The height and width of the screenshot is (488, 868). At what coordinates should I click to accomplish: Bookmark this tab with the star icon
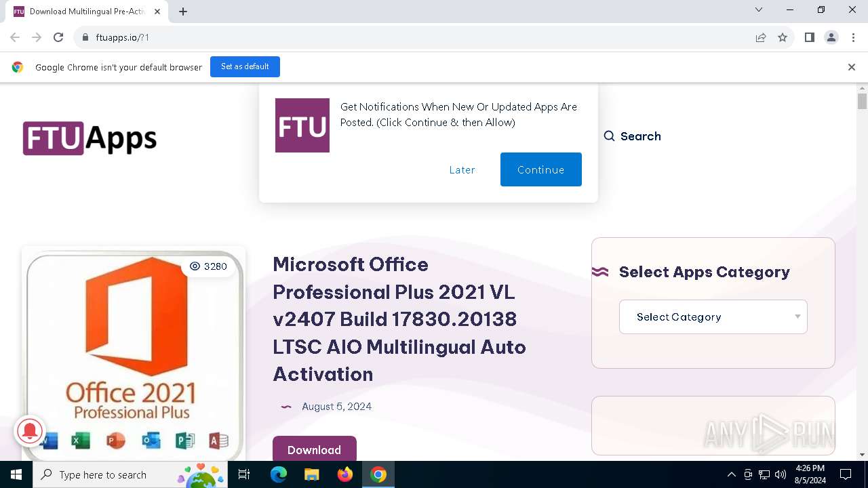tap(783, 37)
